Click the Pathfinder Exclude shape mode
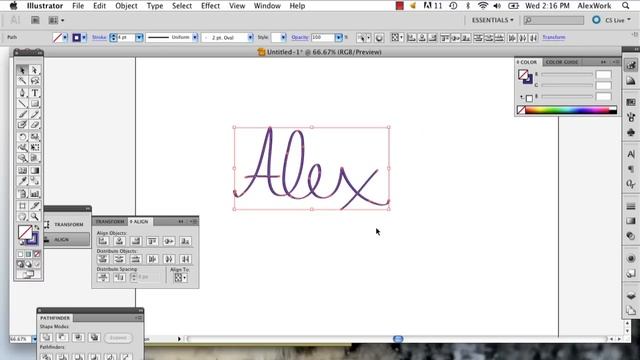The width and height of the screenshot is (640, 360). pos(94,337)
